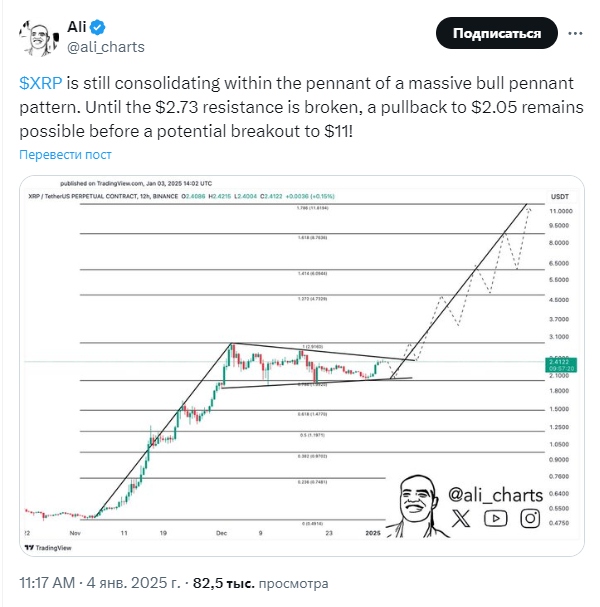This screenshot has height=607, width=600.
Task: Open the @ali_charts handle link
Action: pyautogui.click(x=106, y=47)
